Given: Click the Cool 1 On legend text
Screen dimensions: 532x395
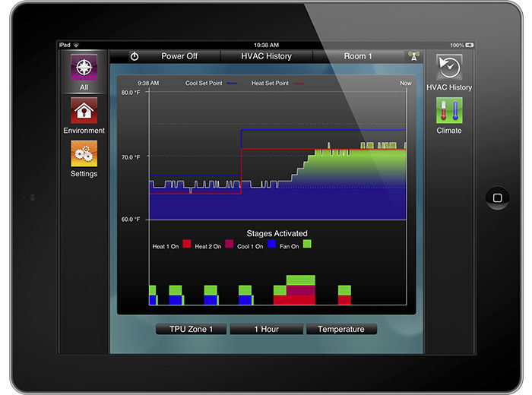Looking at the screenshot, I should (x=250, y=246).
